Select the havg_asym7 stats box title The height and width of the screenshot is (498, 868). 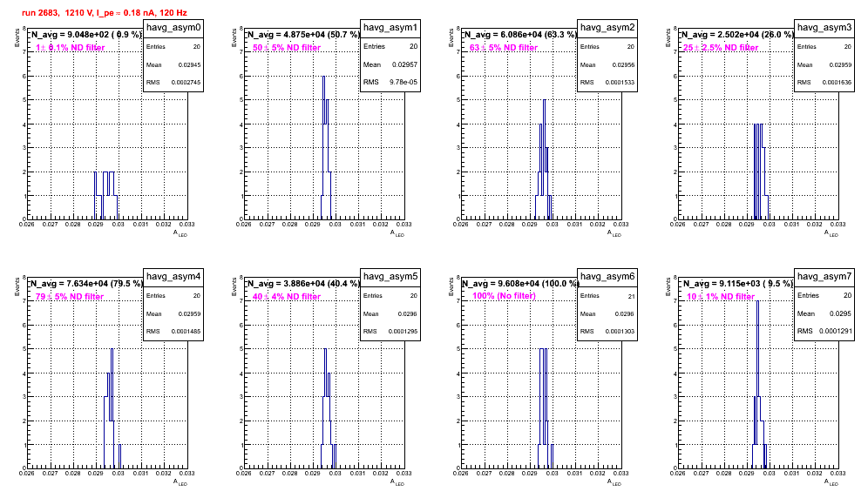[824, 277]
